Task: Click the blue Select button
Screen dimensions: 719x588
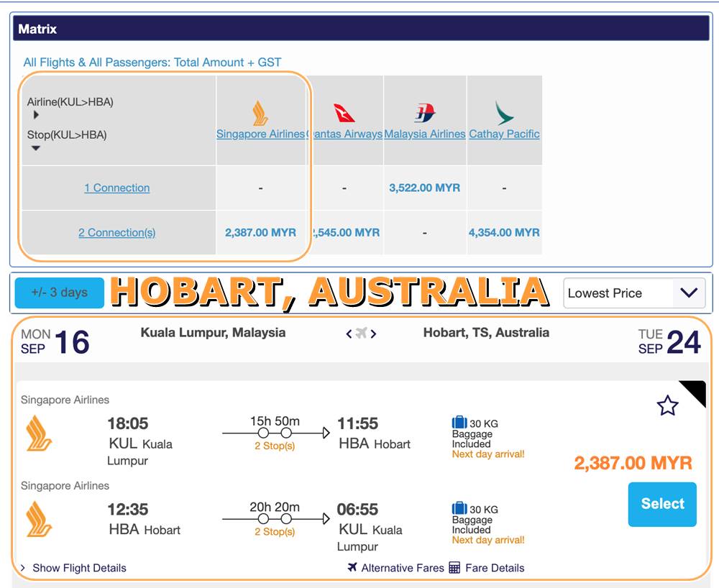Action: coord(662,504)
